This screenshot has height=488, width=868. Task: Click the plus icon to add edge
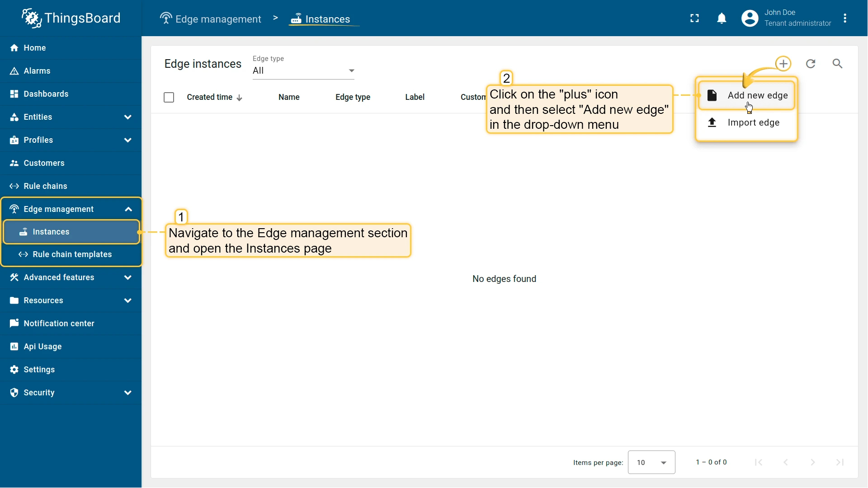[783, 64]
